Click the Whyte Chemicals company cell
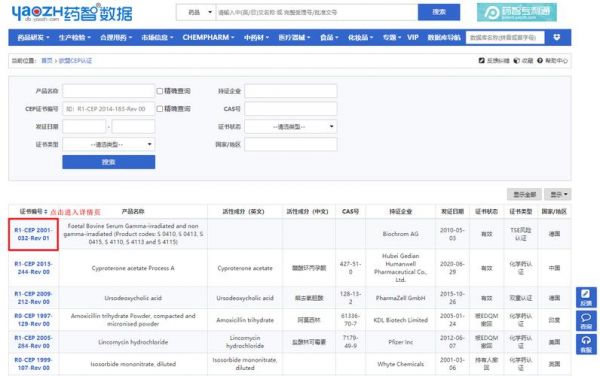Viewport: 600px width, 376px height. point(401,364)
